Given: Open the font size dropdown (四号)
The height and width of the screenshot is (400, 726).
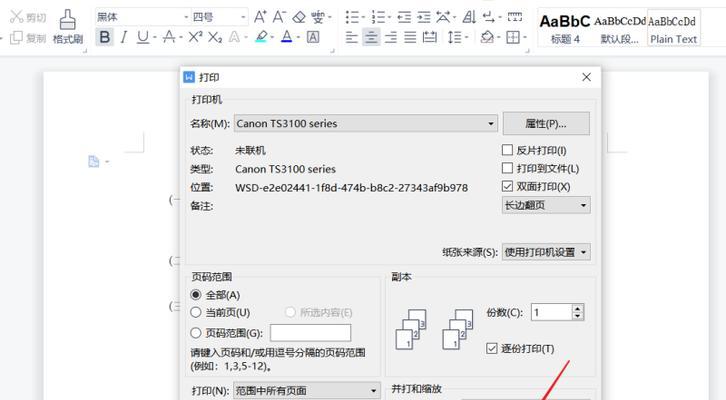Looking at the screenshot, I should (243, 18).
